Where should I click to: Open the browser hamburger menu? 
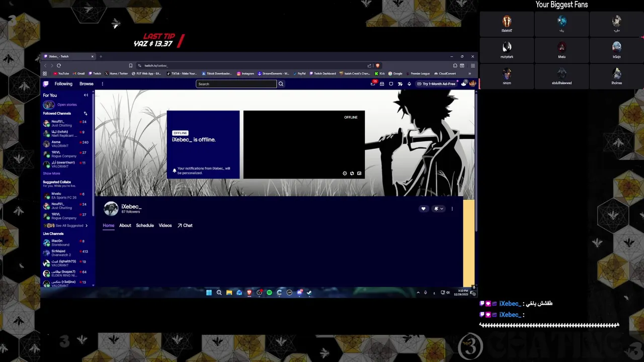(x=472, y=65)
